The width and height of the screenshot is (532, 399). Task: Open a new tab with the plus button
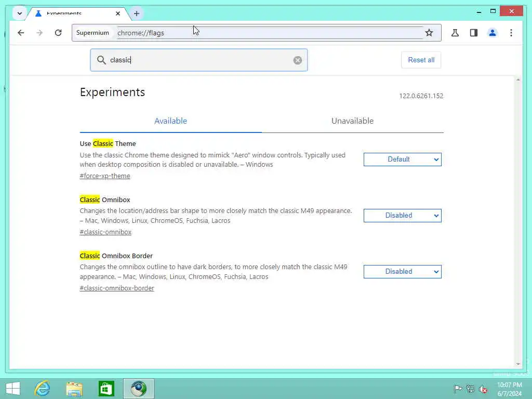tap(137, 14)
